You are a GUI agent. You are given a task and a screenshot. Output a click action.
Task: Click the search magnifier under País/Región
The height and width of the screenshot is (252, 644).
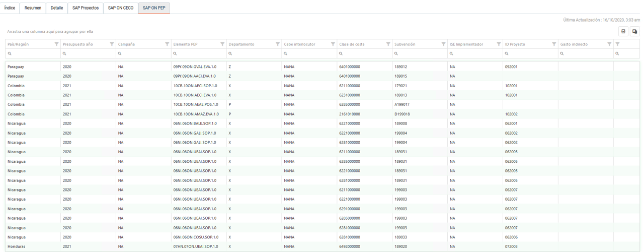click(10, 53)
